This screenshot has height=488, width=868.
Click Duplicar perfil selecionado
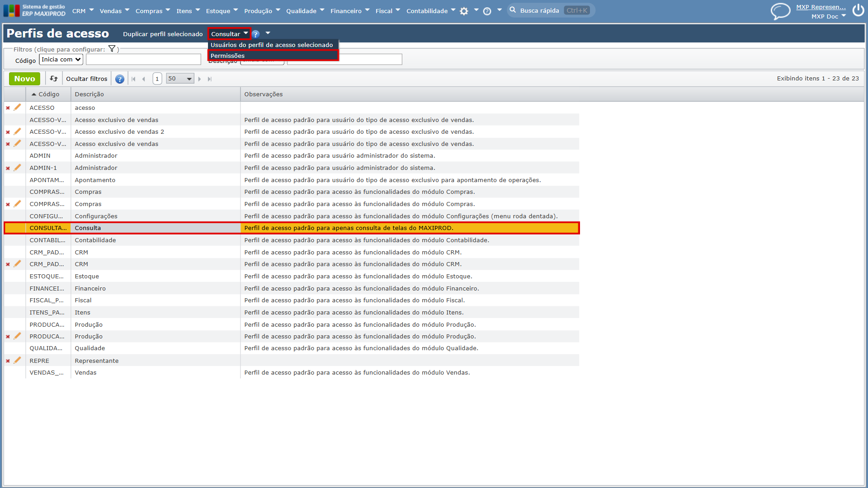(163, 34)
